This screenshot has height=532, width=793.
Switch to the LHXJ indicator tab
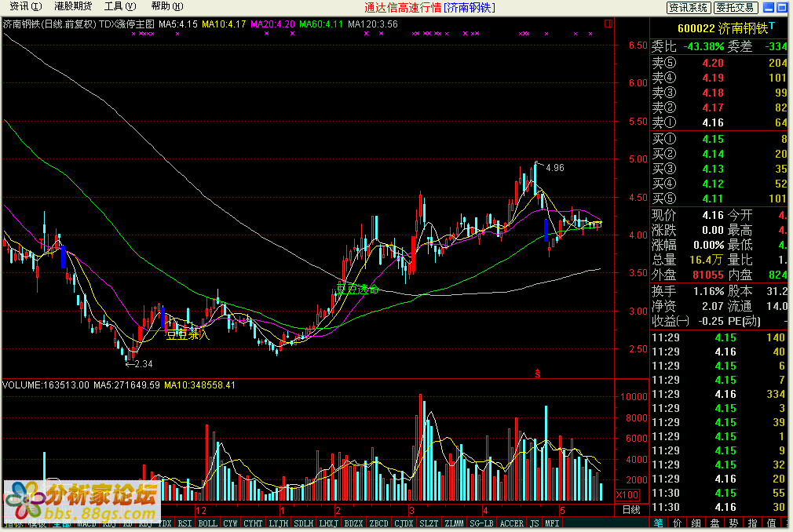[x=329, y=523]
